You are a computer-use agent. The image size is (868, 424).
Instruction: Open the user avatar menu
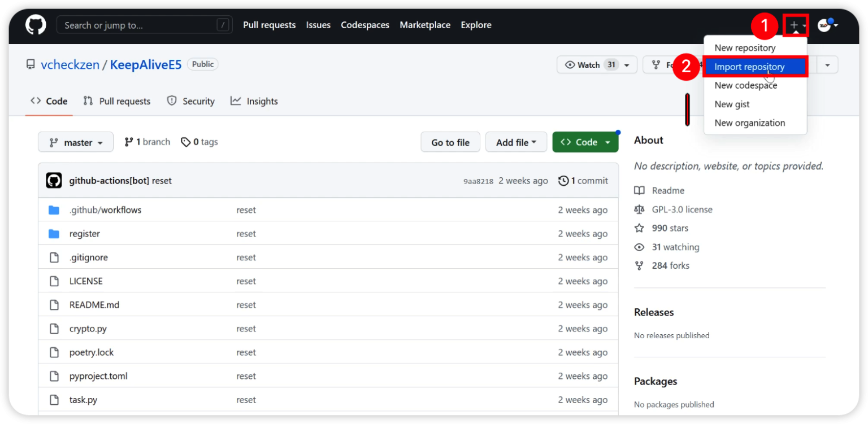click(x=827, y=25)
